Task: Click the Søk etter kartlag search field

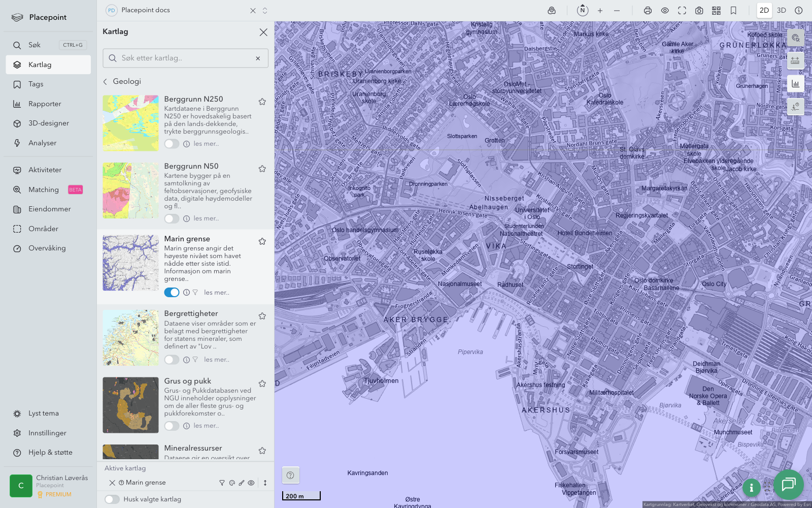Action: coord(185,58)
